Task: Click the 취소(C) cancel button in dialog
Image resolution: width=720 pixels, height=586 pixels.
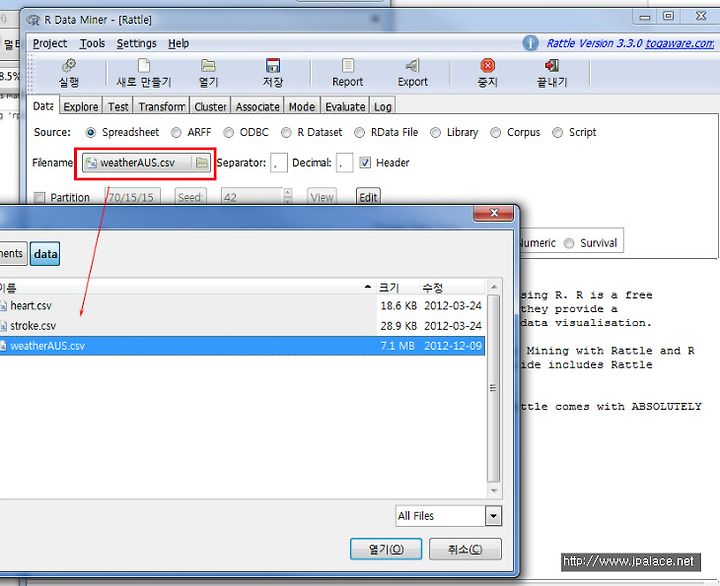Action: [465, 549]
